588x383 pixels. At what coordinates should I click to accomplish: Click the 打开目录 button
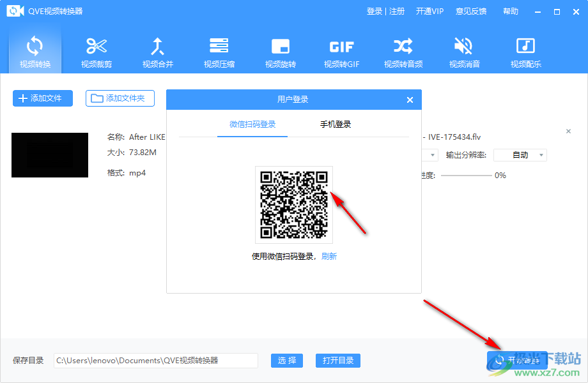point(338,361)
